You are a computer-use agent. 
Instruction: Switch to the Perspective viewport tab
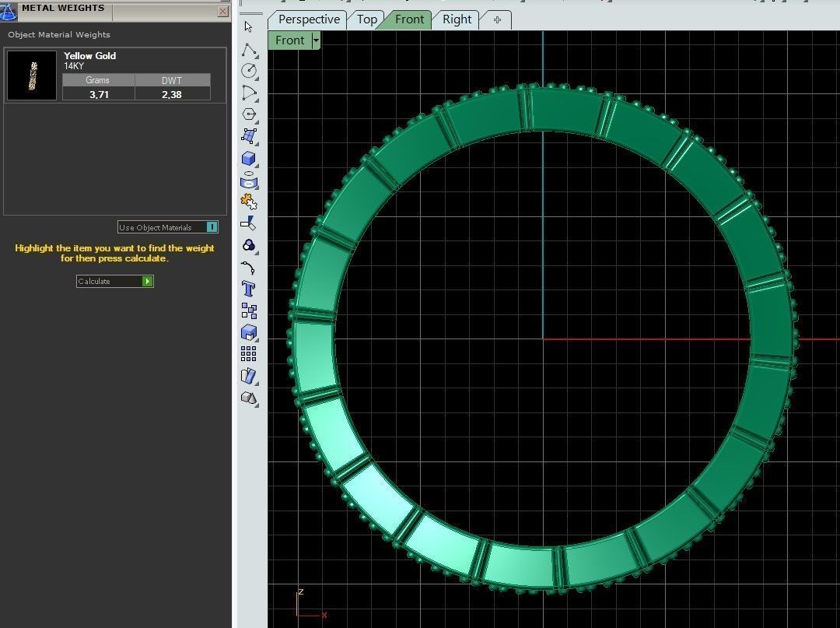(x=309, y=19)
